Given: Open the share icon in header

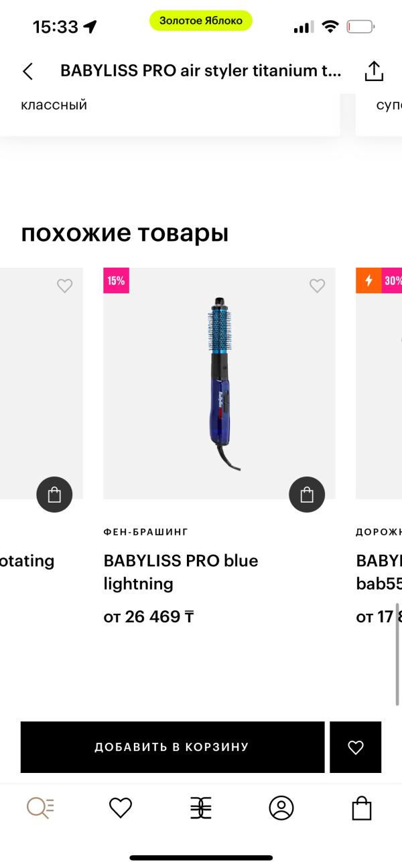Looking at the screenshot, I should [374, 71].
